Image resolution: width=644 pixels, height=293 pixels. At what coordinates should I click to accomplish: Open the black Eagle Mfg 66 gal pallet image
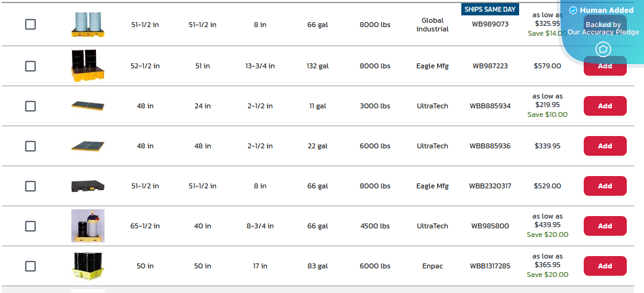(88, 186)
